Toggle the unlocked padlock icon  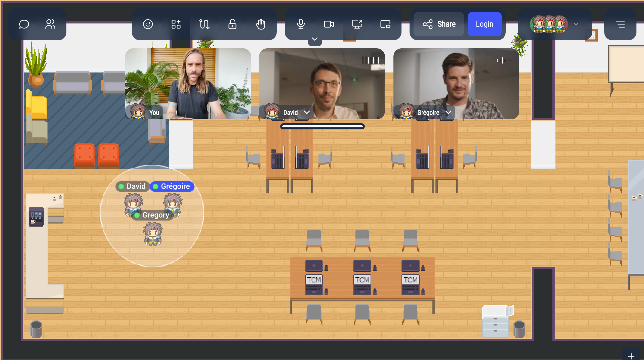pyautogui.click(x=232, y=24)
